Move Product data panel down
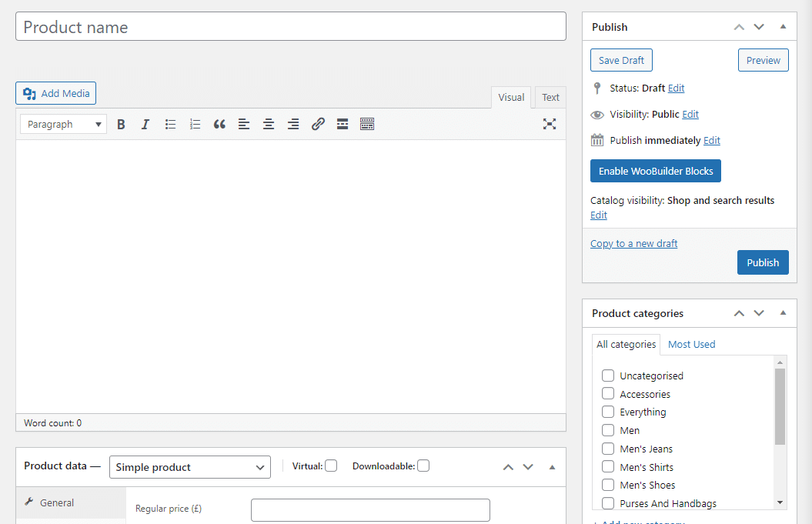The width and height of the screenshot is (812, 524). [528, 467]
